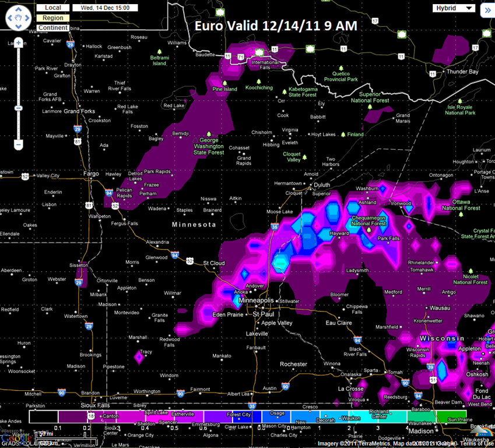This screenshot has height=448, width=495.
Task: Click the US 51 shield near Oshkosh
Action: (x=433, y=380)
